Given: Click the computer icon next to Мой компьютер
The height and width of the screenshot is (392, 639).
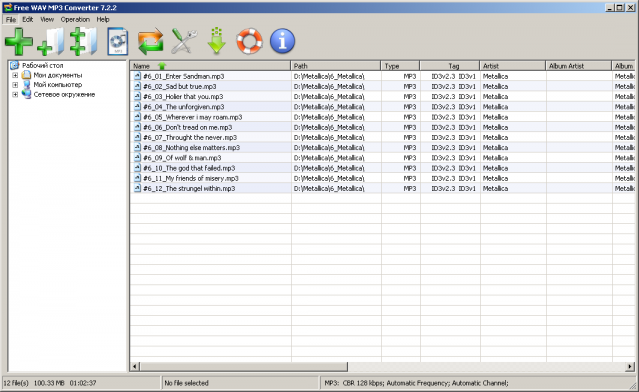Looking at the screenshot, I should (26, 85).
